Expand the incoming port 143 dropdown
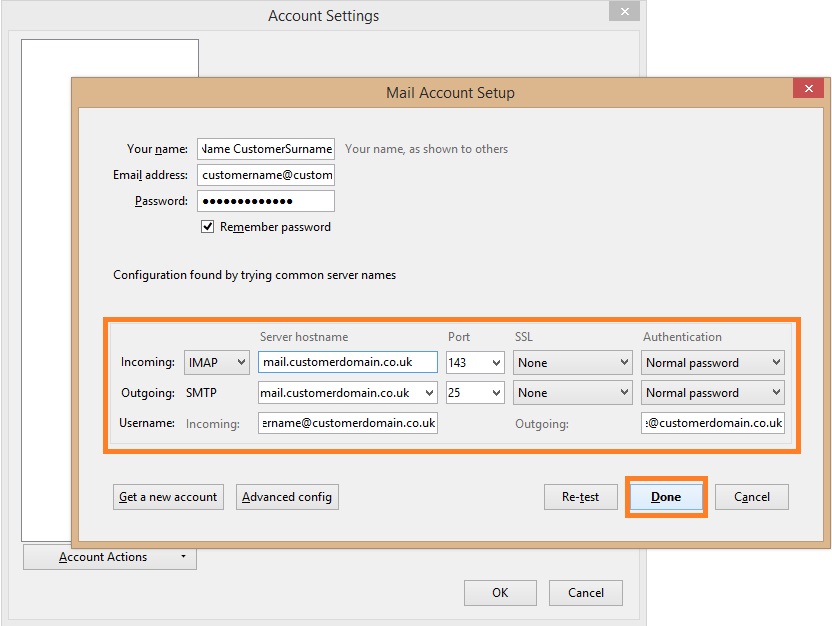The height and width of the screenshot is (626, 832). click(x=475, y=363)
